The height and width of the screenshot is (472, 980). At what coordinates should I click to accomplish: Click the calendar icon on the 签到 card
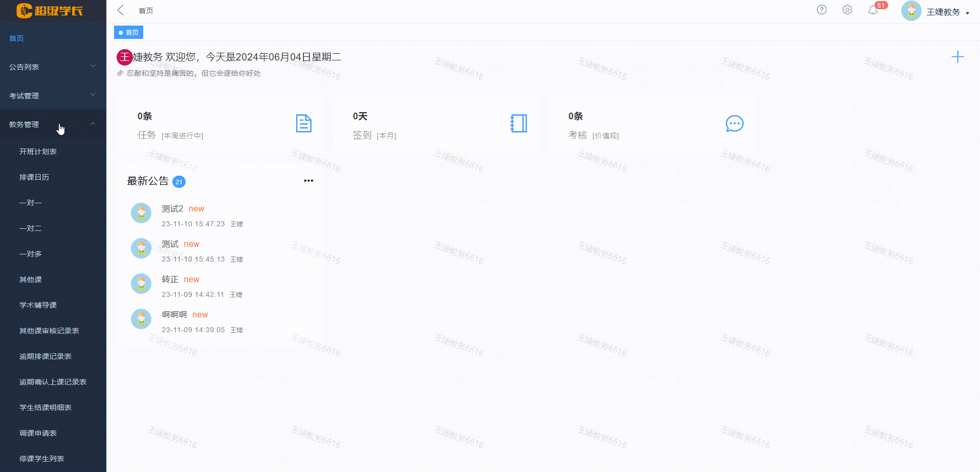click(519, 123)
